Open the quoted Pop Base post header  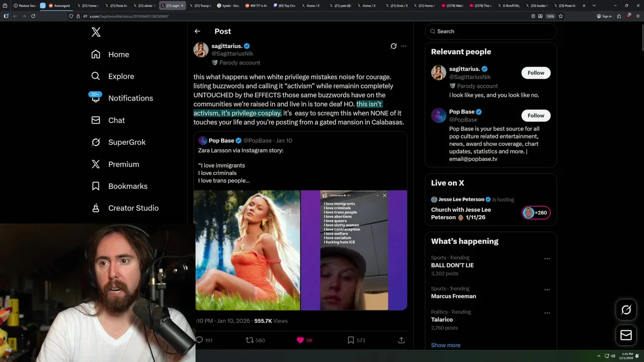click(x=245, y=141)
